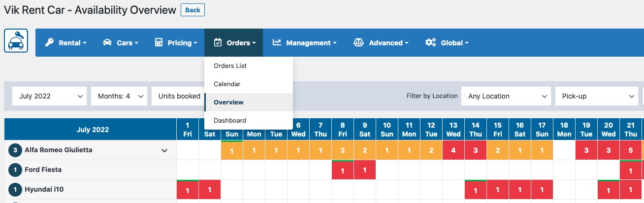Click Alfa Romeo cell for Wed 13
644x203 pixels.
click(x=453, y=150)
